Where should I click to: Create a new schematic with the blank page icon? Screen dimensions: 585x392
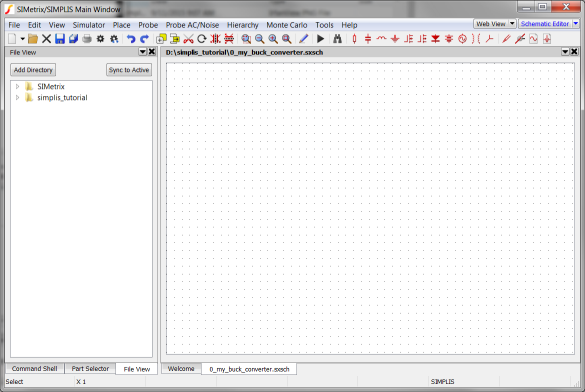pos(12,39)
